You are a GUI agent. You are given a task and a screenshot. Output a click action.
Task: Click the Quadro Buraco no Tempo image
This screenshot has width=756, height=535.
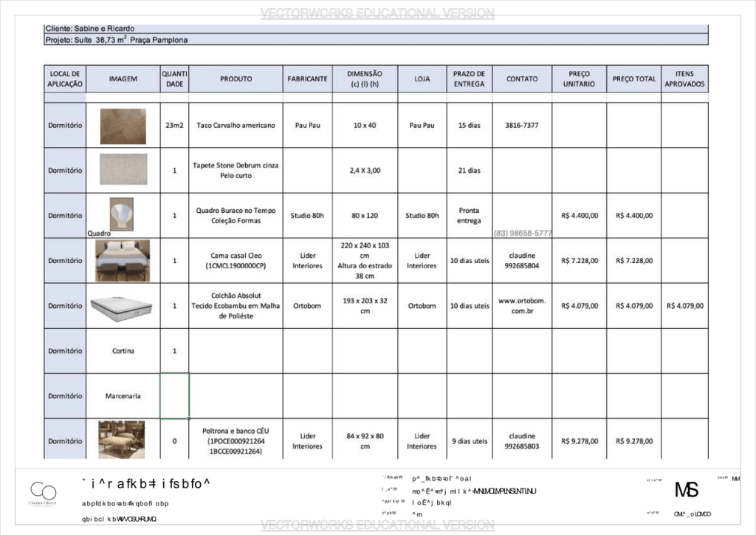tap(122, 214)
